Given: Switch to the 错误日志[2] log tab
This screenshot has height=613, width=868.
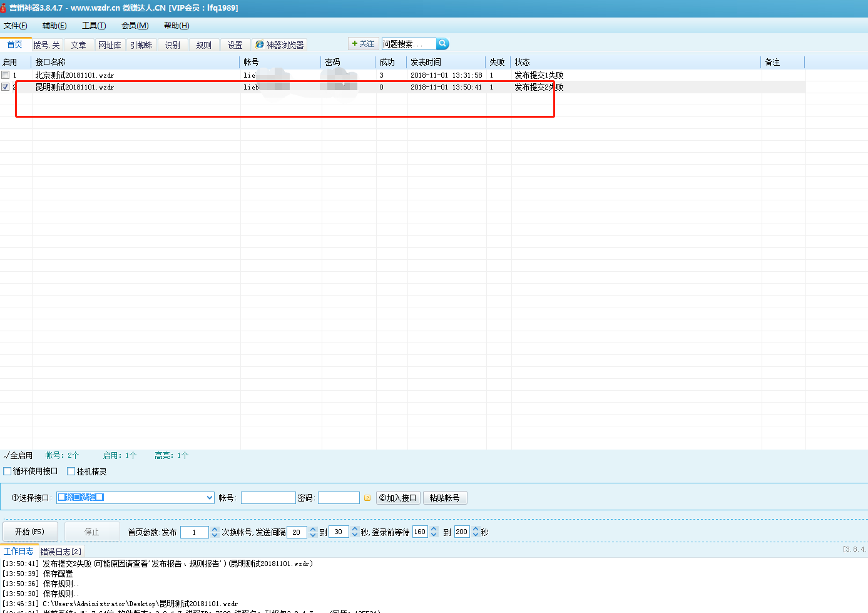Looking at the screenshot, I should 61,552.
